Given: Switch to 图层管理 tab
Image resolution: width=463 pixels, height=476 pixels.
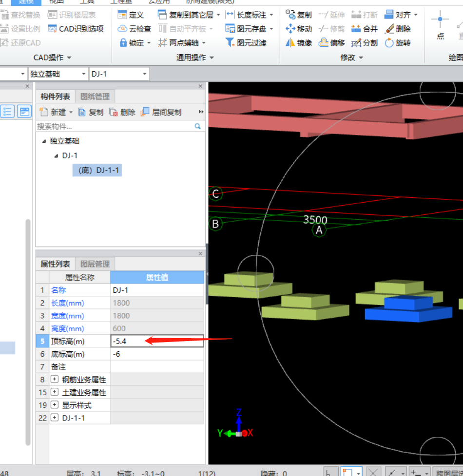Looking at the screenshot, I should click(x=95, y=264).
